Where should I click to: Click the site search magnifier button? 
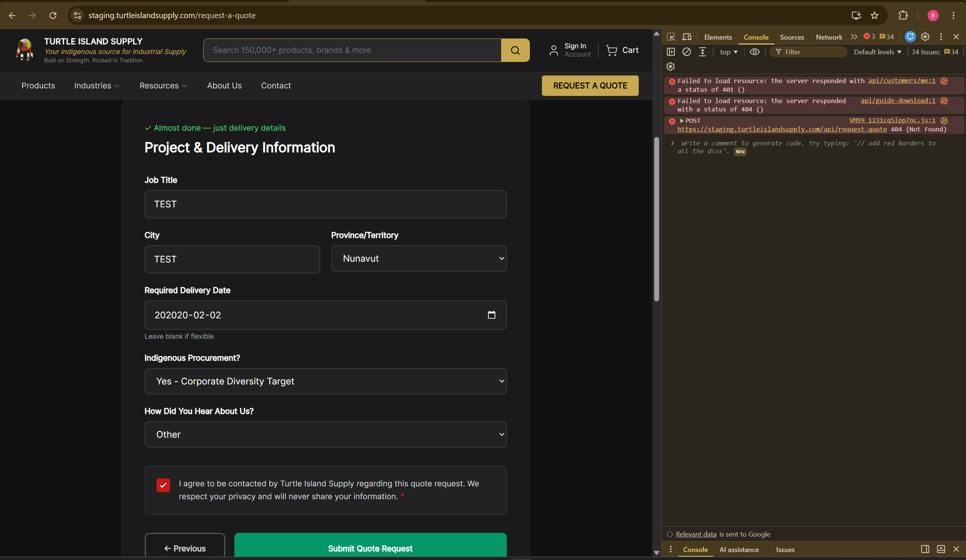(515, 50)
